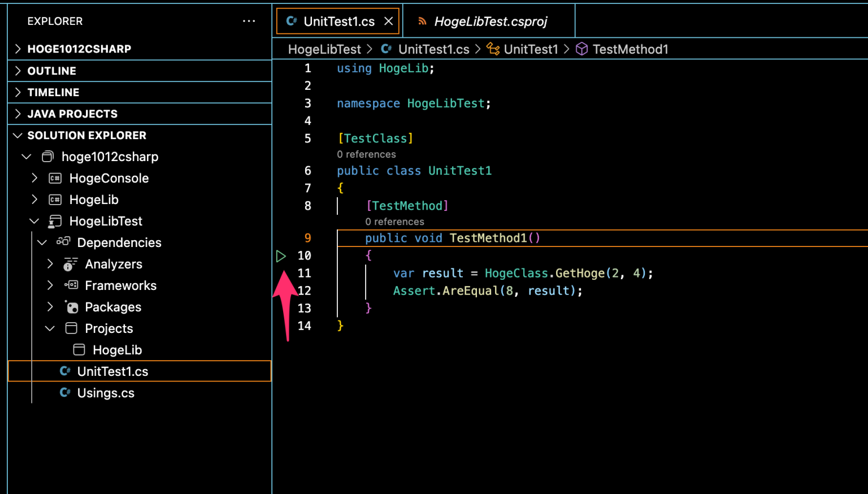Run the test using the gutter play icon
Screen dimensions: 868x494
281,256
